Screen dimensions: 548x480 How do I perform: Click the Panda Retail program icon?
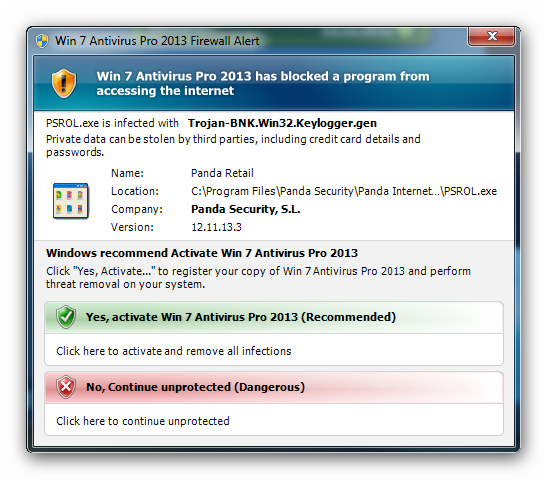(x=70, y=201)
